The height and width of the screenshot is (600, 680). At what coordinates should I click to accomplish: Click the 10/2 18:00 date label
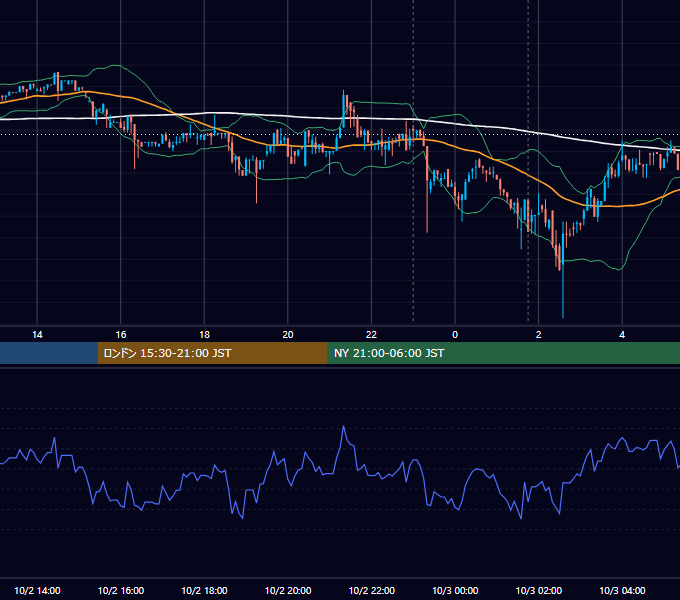pyautogui.click(x=204, y=590)
